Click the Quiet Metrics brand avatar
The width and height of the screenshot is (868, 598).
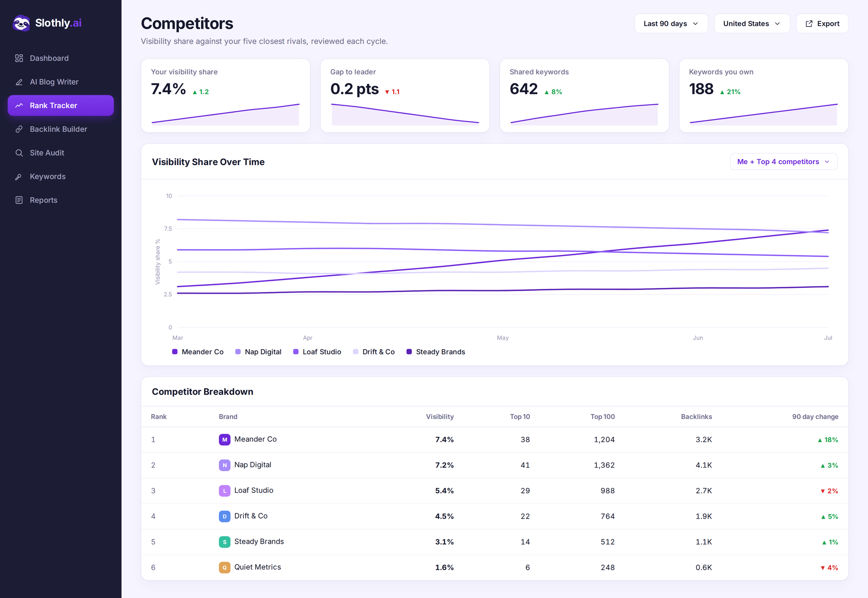(224, 568)
